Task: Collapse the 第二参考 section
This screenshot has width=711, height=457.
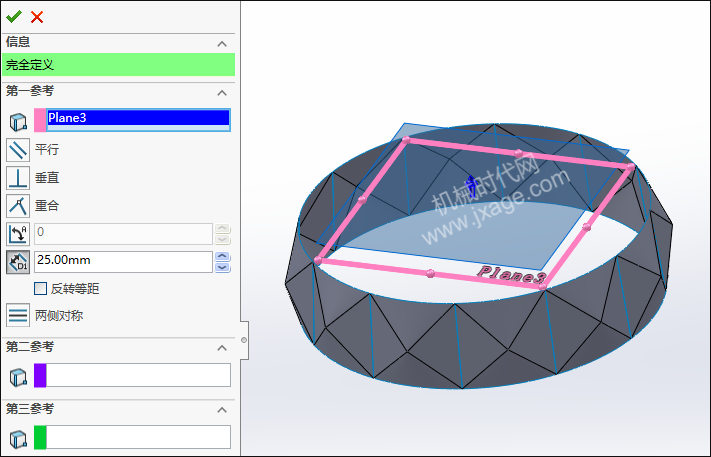Action: pos(222,348)
